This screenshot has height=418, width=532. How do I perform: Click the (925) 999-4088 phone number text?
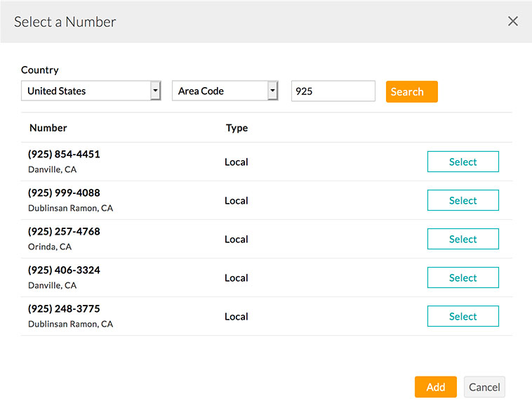64,193
